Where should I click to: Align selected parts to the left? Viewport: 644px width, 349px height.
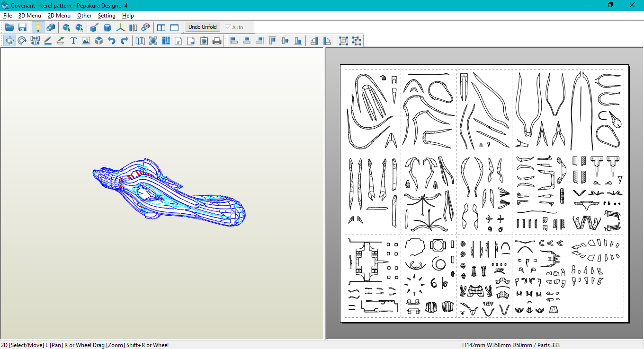pos(234,41)
